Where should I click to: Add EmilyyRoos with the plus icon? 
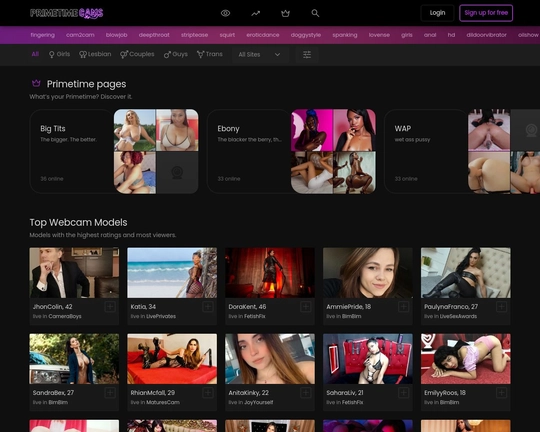coord(501,392)
